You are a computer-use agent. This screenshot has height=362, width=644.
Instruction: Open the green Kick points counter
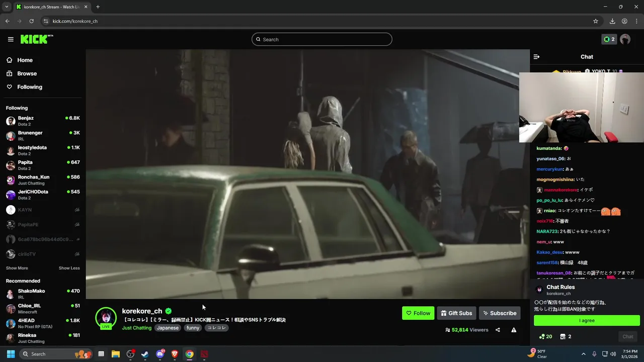point(609,39)
